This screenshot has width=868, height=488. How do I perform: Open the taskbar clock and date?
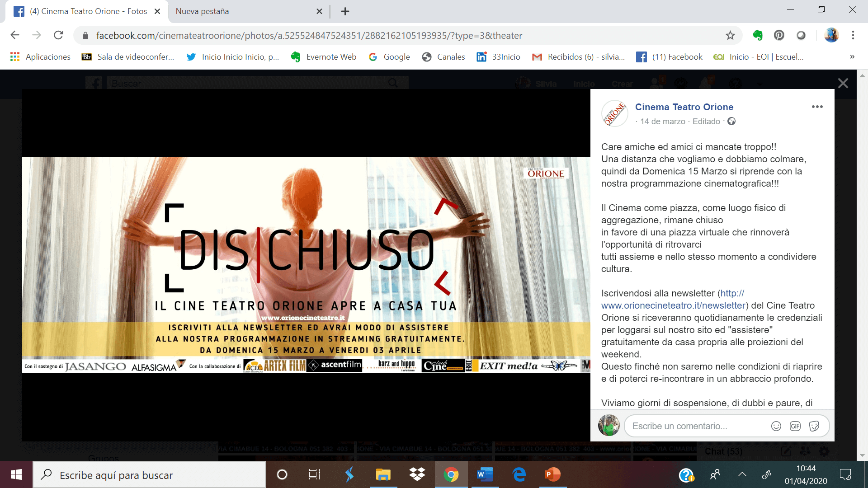806,475
